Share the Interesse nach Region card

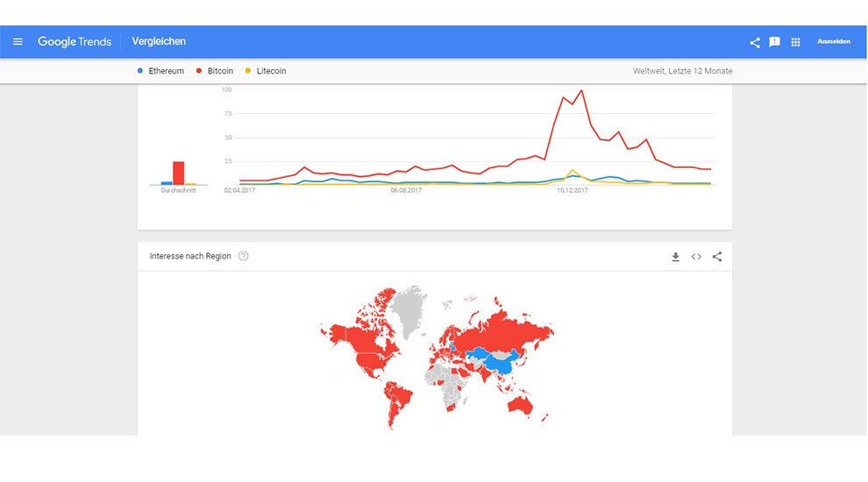pos(717,257)
